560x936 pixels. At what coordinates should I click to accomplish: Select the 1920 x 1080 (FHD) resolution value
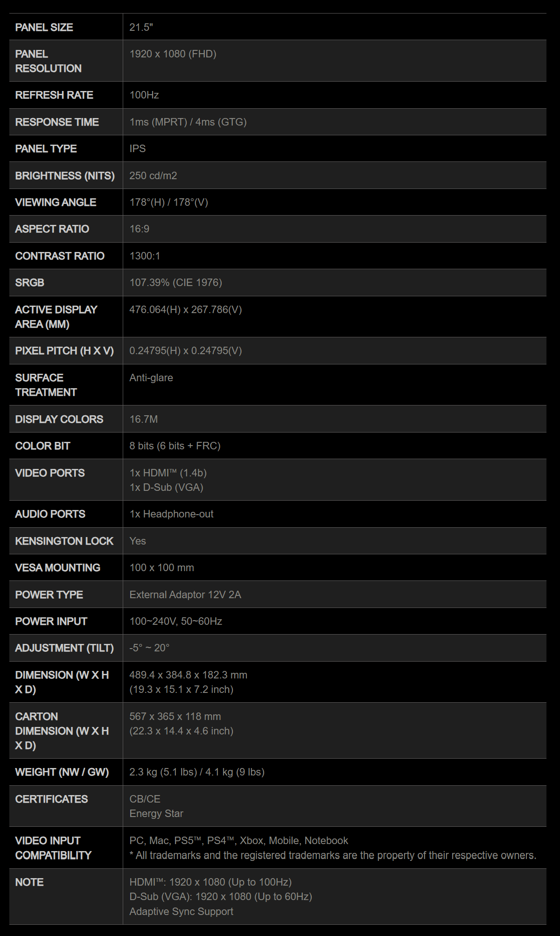pyautogui.click(x=173, y=54)
